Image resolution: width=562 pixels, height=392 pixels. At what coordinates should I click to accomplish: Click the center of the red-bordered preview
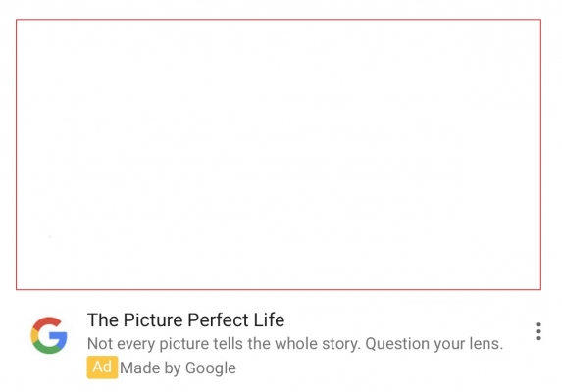coord(279,154)
